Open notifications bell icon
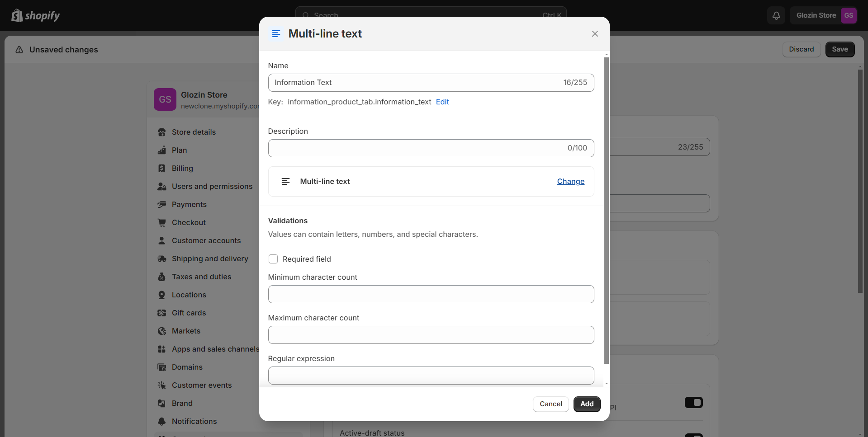Viewport: 868px width, 437px height. pyautogui.click(x=776, y=15)
